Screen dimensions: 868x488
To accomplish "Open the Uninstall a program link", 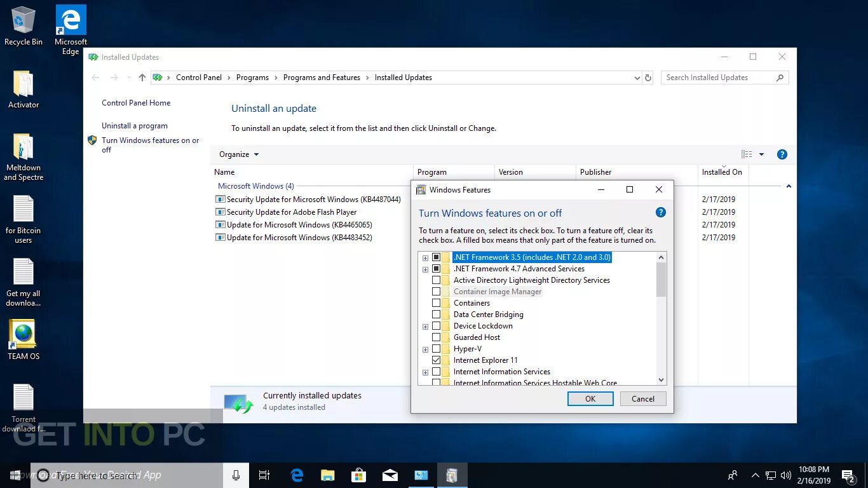I will coord(135,126).
